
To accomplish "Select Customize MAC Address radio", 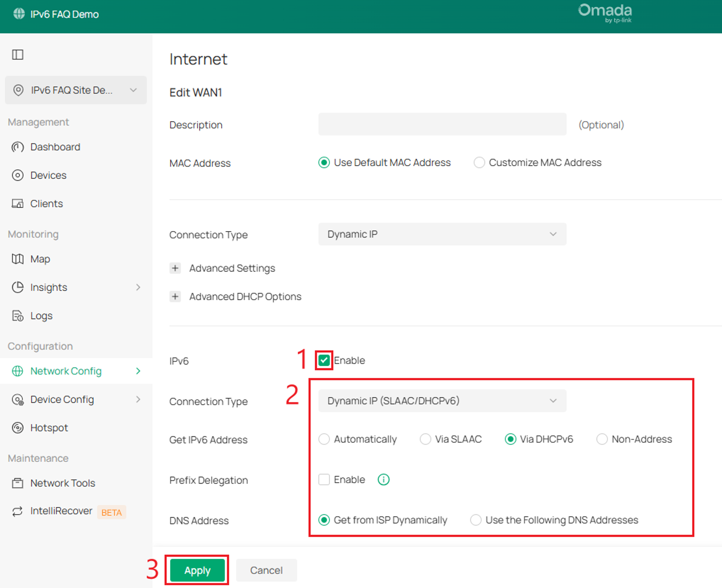I will pos(479,163).
